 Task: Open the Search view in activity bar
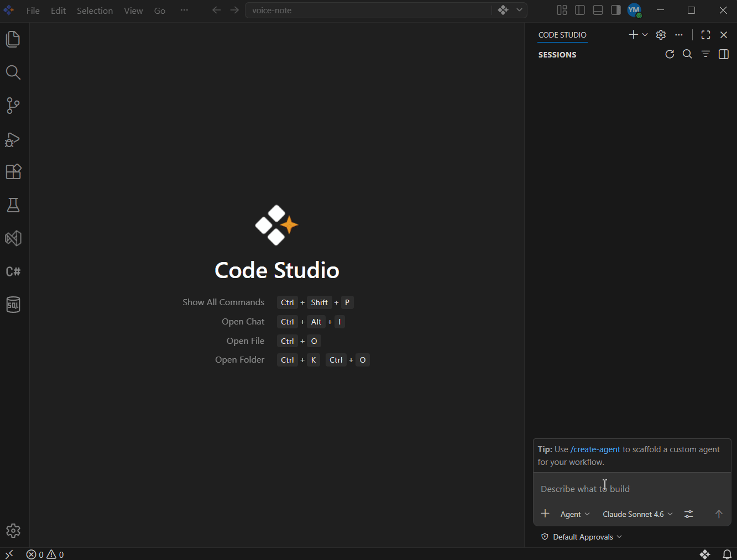coord(13,72)
